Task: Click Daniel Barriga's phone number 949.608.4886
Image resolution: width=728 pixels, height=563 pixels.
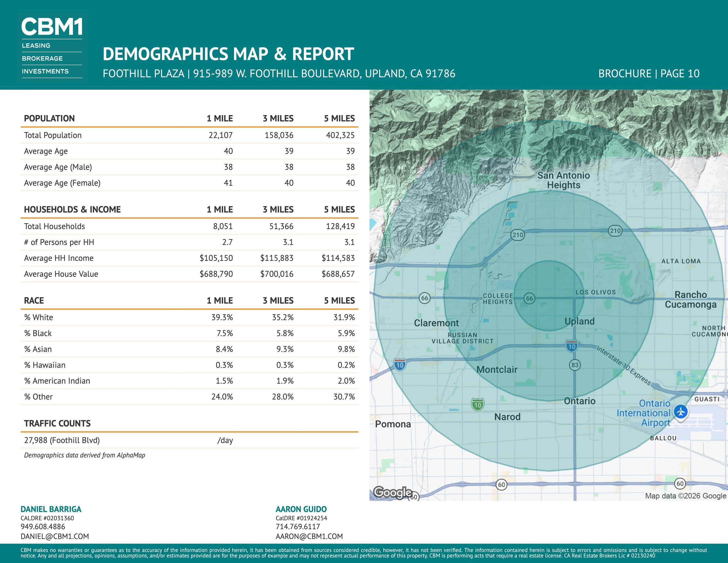Action: [x=43, y=527]
